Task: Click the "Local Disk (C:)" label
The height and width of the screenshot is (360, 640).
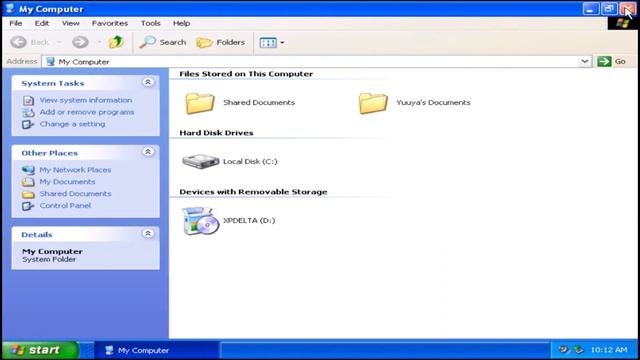Action: coord(250,161)
